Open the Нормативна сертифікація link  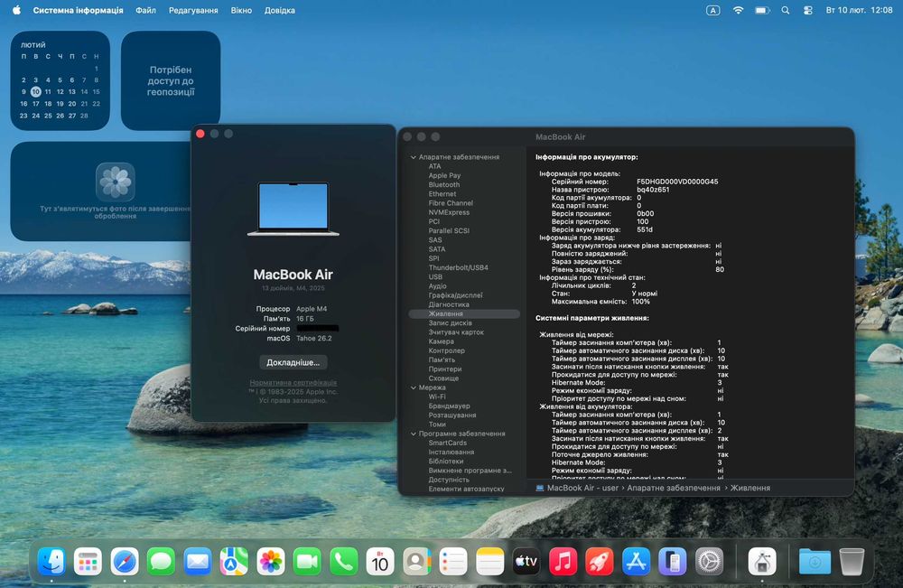tap(293, 383)
